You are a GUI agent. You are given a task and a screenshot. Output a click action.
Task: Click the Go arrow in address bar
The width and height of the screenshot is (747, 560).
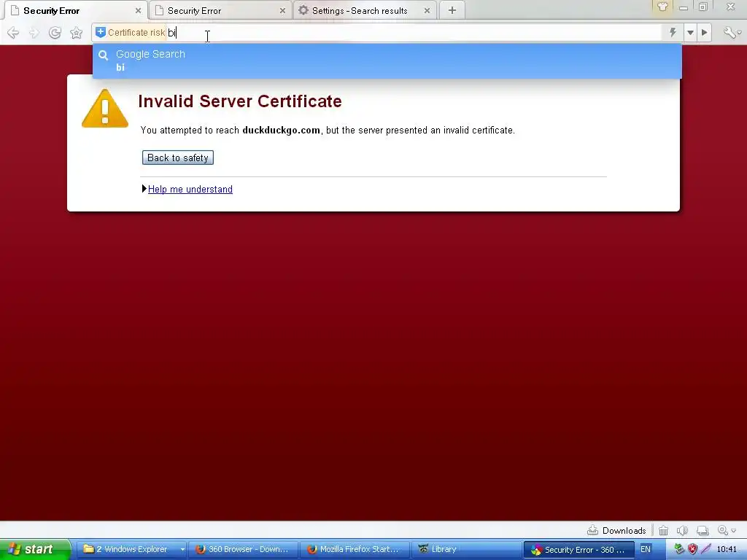(x=705, y=33)
